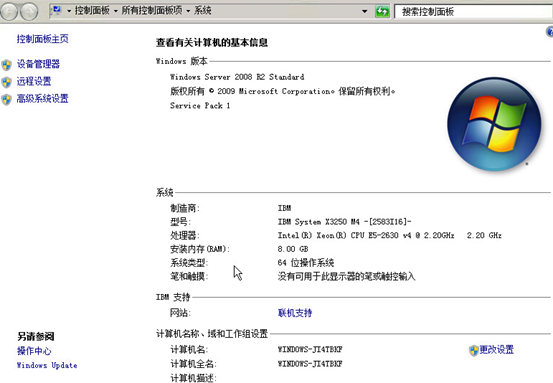The height and width of the screenshot is (383, 553).
Task: Select 控制面板 in the breadcrumb
Action: pyautogui.click(x=92, y=11)
